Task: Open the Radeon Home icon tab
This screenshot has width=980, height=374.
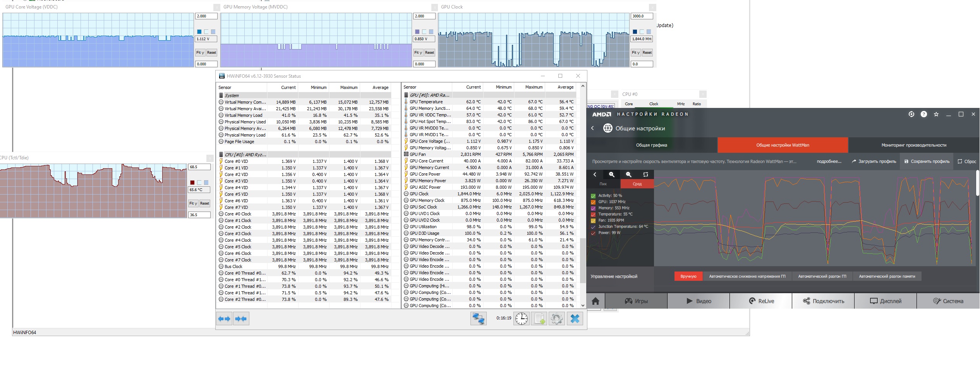Action: tap(596, 301)
